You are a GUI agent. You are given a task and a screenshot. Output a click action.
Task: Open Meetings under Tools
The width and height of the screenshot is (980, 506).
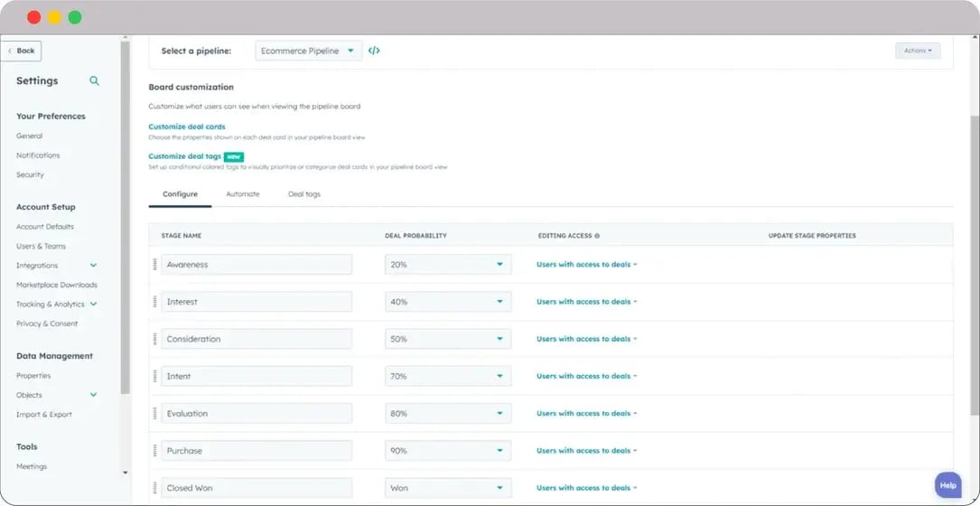pyautogui.click(x=32, y=466)
